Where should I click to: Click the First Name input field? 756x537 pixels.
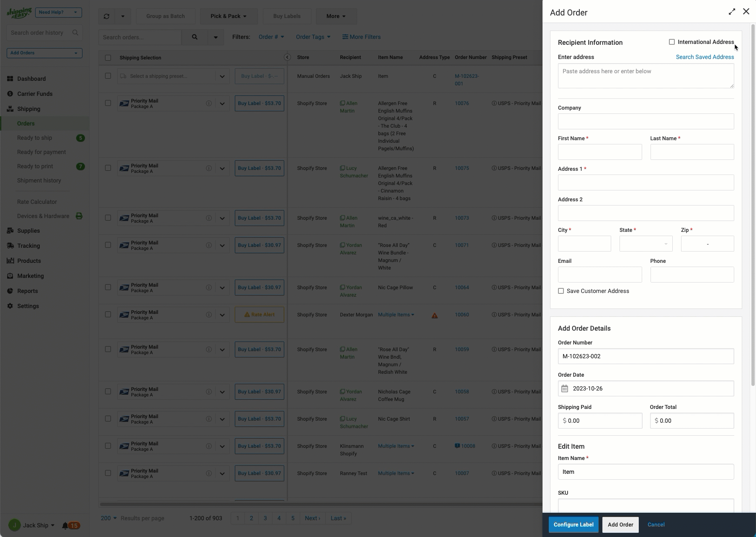600,152
